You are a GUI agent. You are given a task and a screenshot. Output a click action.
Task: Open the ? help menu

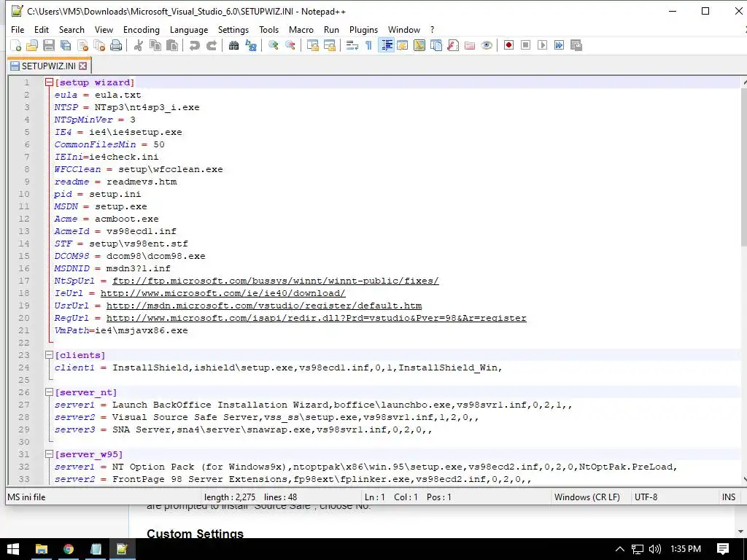pos(432,29)
